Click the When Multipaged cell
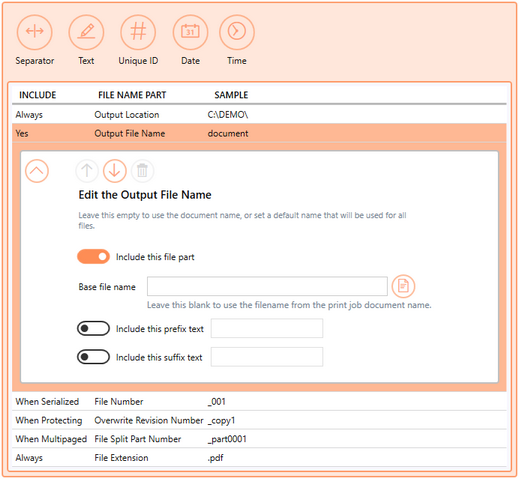519x479 pixels. (x=51, y=439)
